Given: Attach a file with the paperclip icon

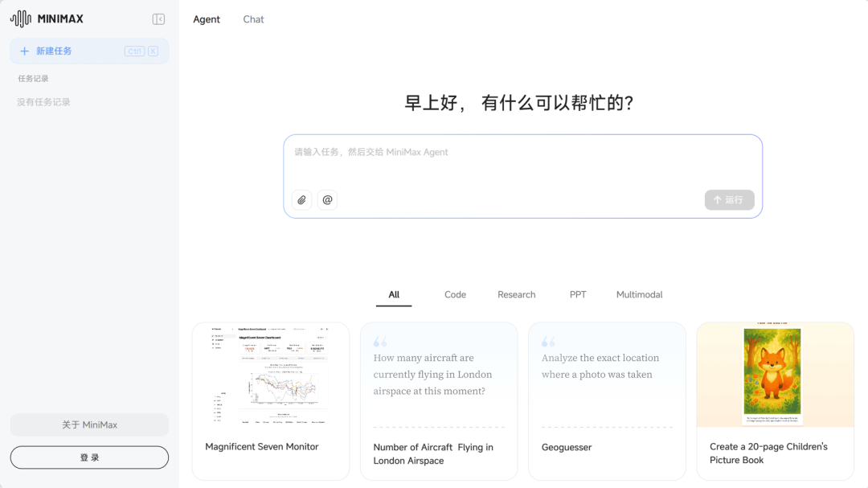Looking at the screenshot, I should tap(301, 200).
